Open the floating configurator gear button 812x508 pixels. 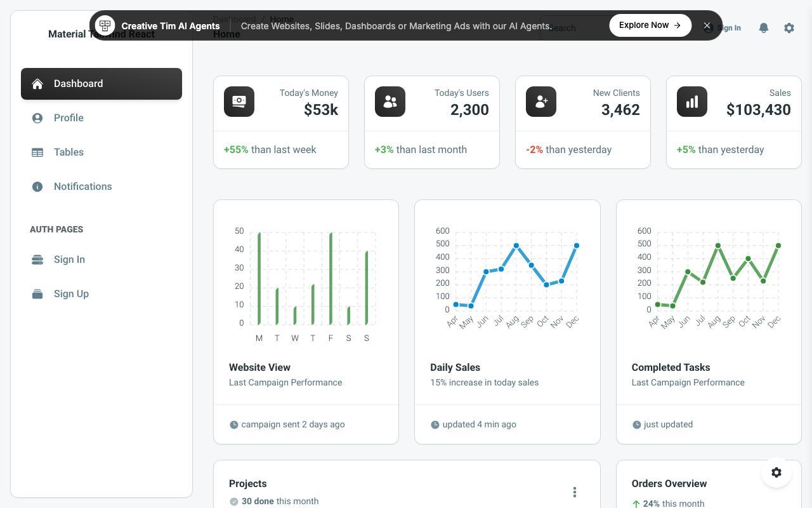(776, 472)
